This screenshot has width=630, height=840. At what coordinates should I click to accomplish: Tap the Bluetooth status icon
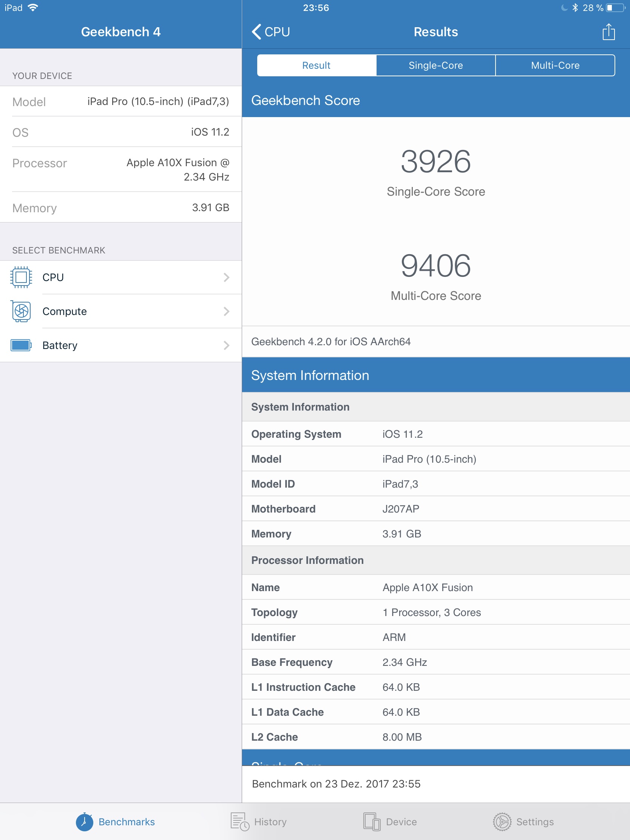coord(575,8)
